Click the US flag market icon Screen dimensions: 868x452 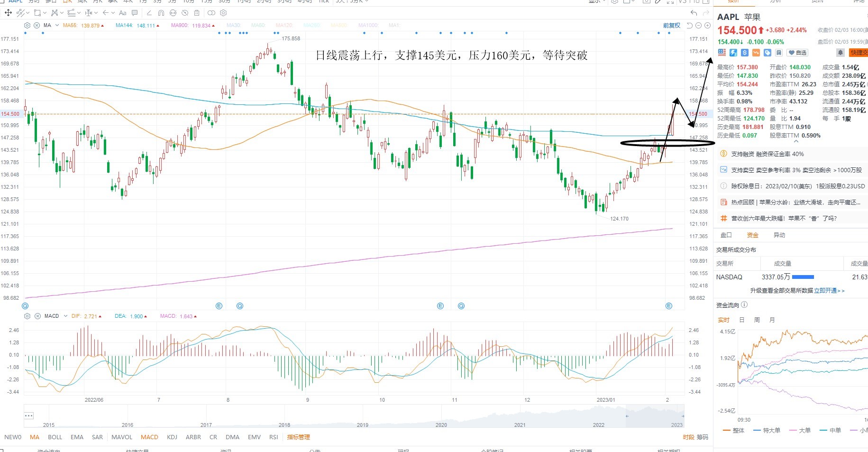coord(722,53)
